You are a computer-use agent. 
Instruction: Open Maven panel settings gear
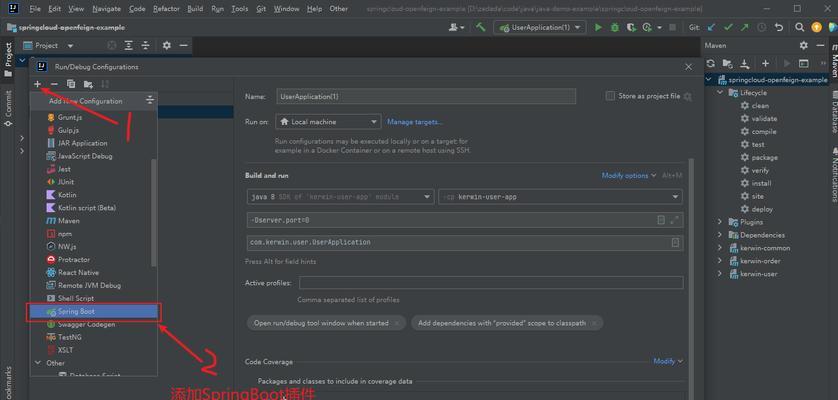[804, 45]
